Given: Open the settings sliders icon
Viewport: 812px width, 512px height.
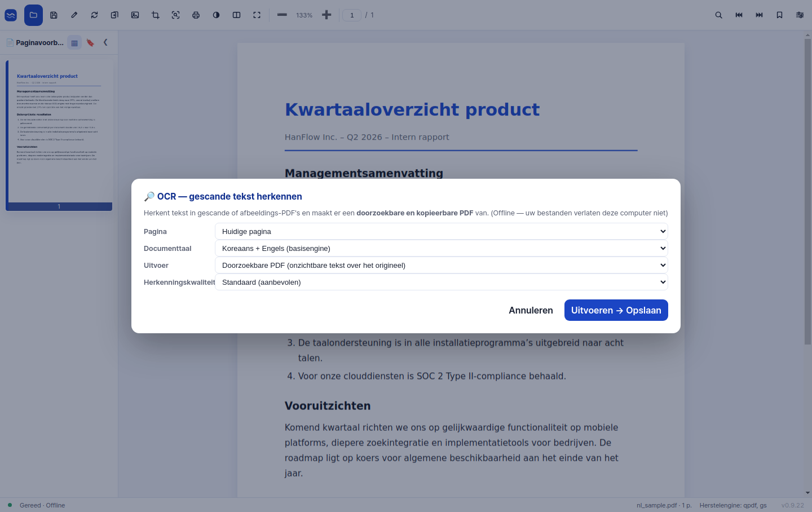Looking at the screenshot, I should (800, 15).
